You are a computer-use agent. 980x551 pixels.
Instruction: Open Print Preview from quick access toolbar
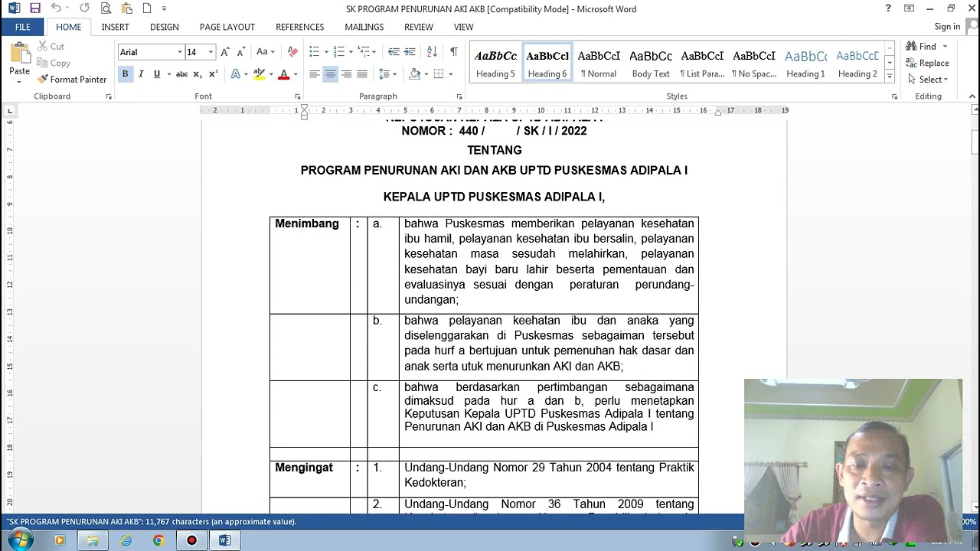pyautogui.click(x=106, y=8)
